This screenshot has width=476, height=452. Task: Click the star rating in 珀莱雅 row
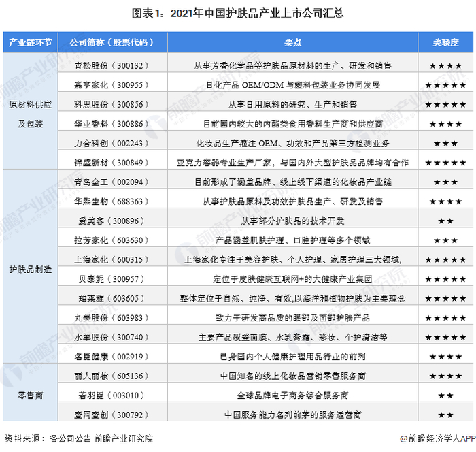pos(445,298)
